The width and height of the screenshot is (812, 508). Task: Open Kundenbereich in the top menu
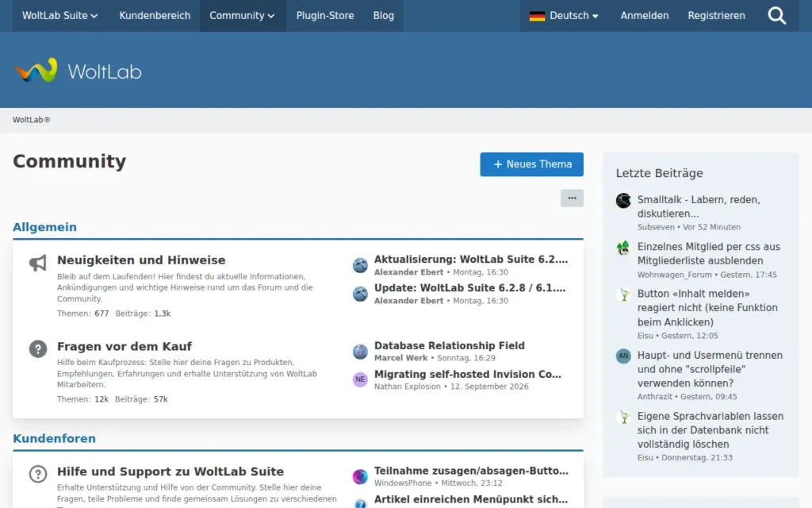155,16
